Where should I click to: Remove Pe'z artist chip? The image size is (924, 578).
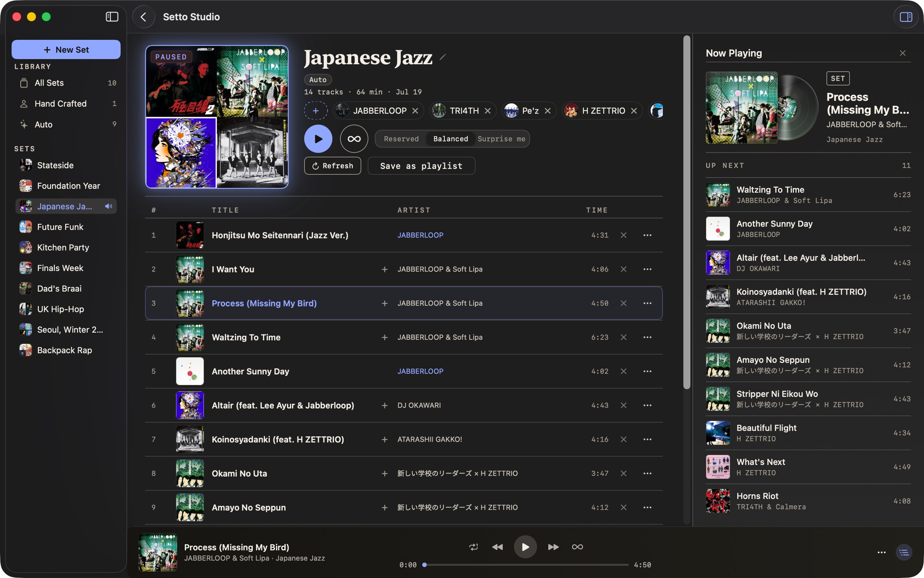(547, 111)
